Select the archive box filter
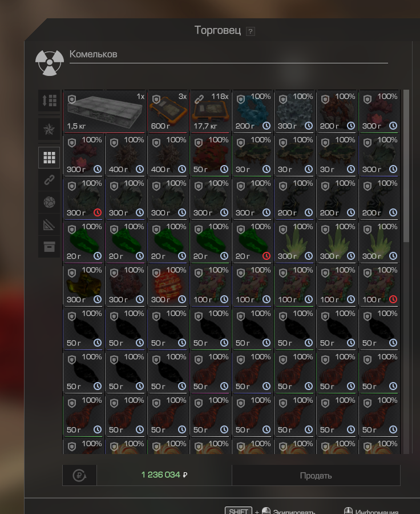 click(x=49, y=247)
